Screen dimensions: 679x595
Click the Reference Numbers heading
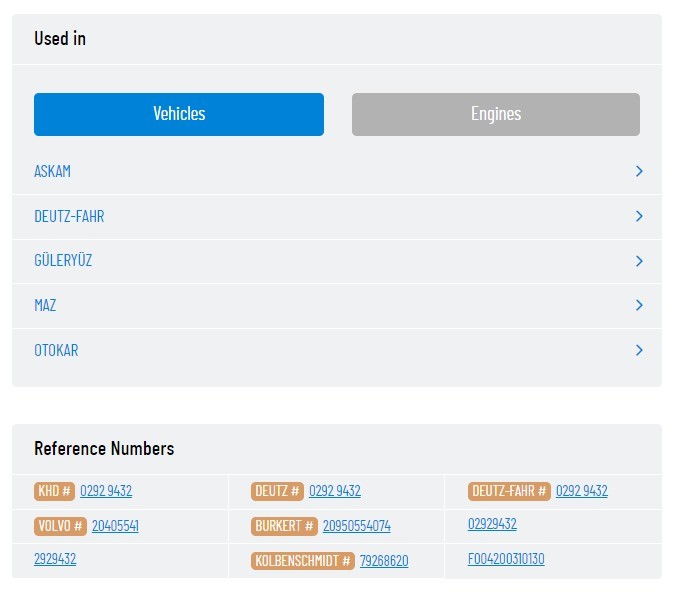point(104,449)
